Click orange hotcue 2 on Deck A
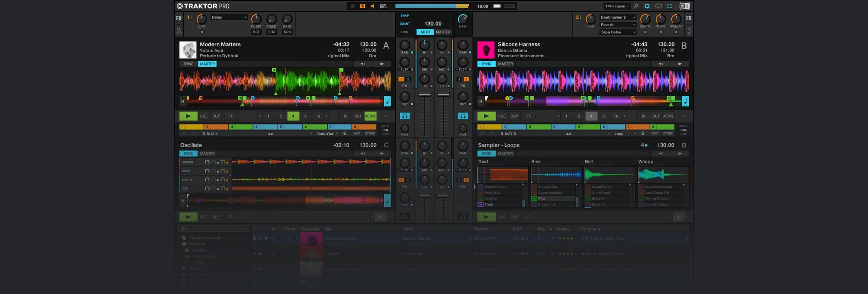This screenshot has width=868, height=294. coord(216,127)
